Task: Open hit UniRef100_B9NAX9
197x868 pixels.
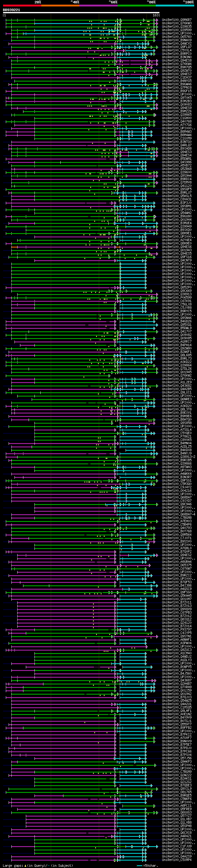Action: click(x=177, y=40)
